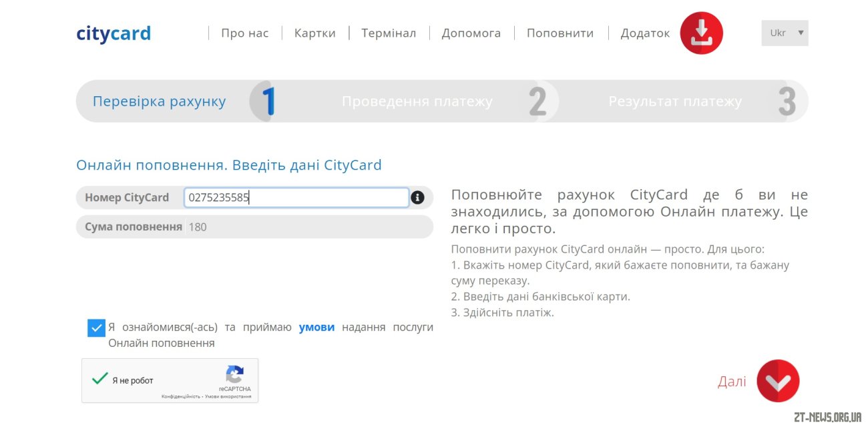Open the Про нас menu item

(244, 33)
